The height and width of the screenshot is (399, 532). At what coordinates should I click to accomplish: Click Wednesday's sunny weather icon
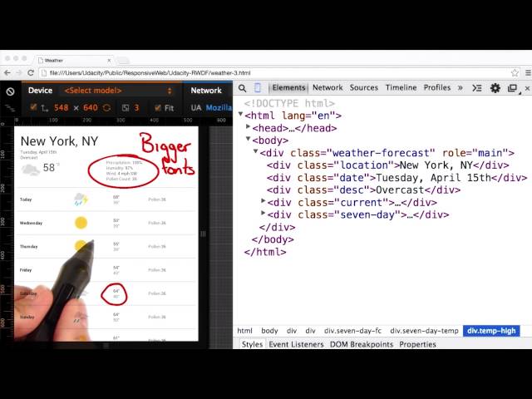81,223
